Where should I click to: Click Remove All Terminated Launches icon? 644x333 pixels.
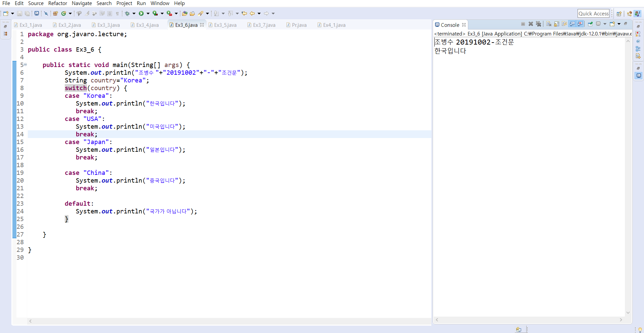coord(539,24)
